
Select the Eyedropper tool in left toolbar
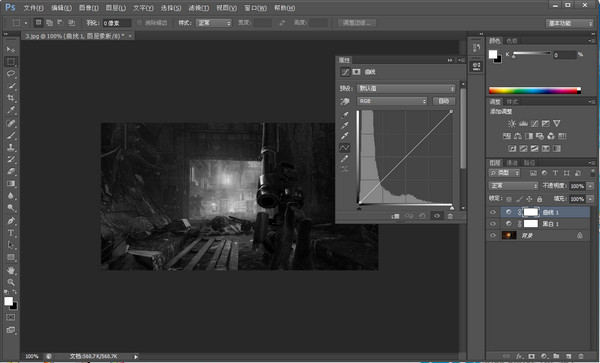pos(11,110)
